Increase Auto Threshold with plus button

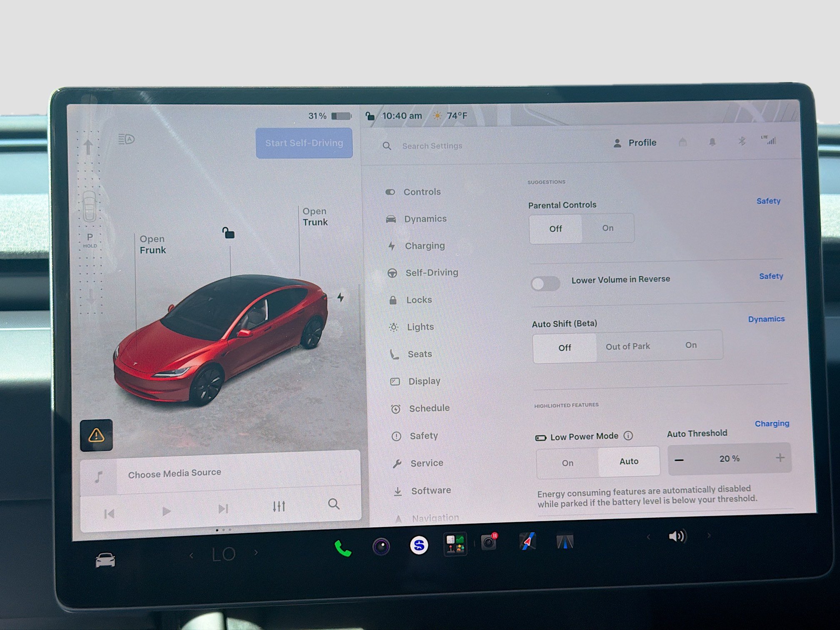[780, 457]
